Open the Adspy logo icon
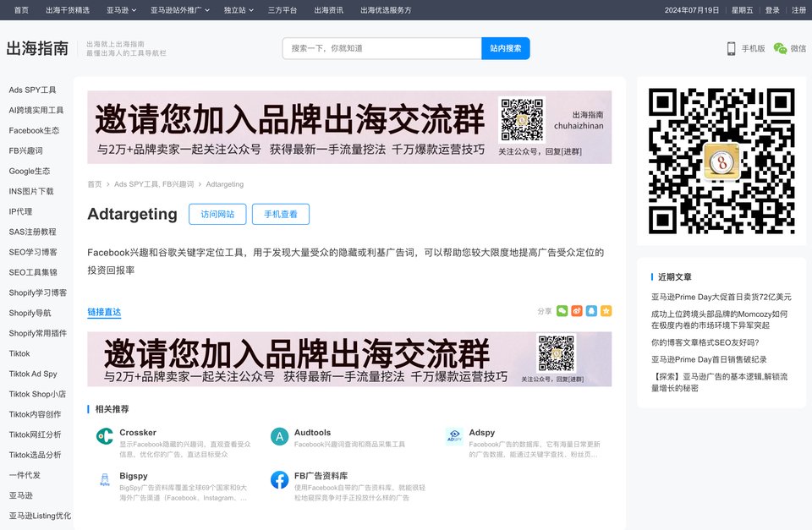812x530 pixels. [x=454, y=436]
